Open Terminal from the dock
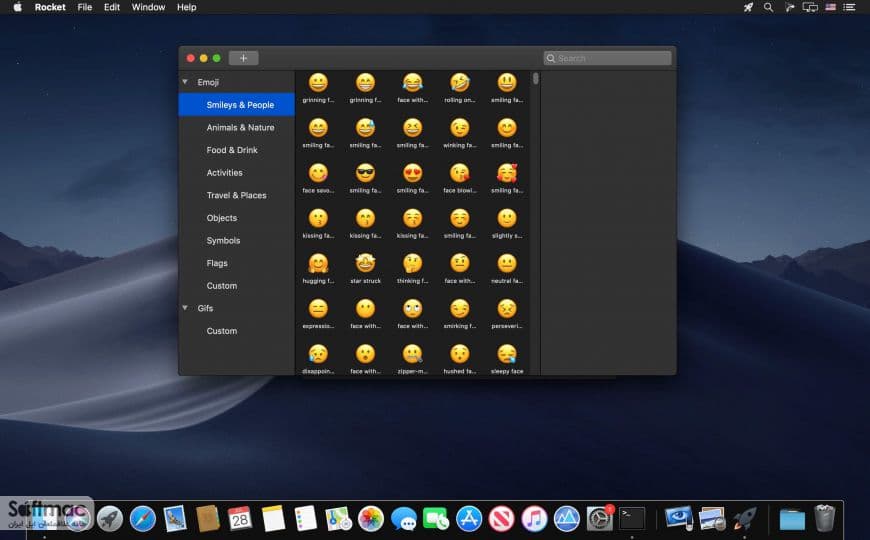The width and height of the screenshot is (870, 540). [632, 519]
